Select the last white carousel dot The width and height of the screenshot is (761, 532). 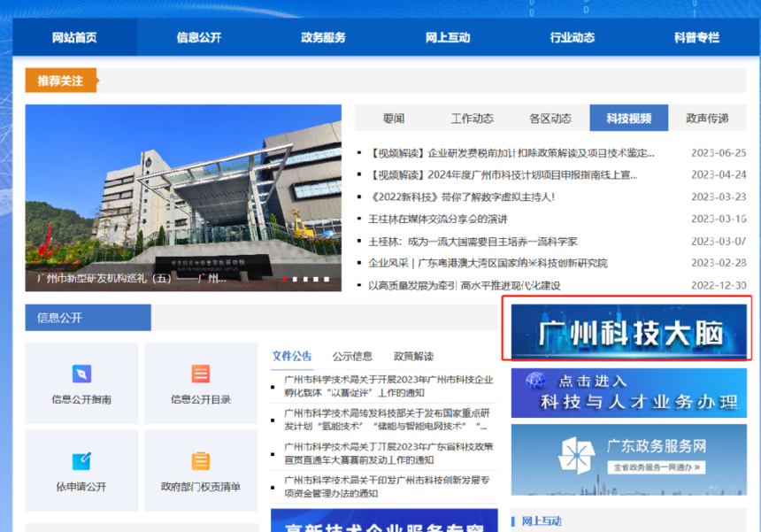(327, 279)
